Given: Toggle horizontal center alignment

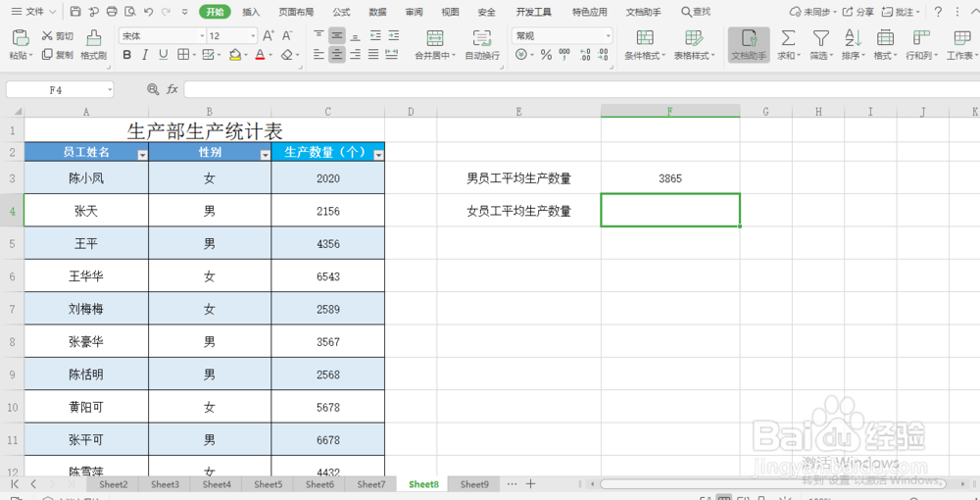Looking at the screenshot, I should [337, 55].
